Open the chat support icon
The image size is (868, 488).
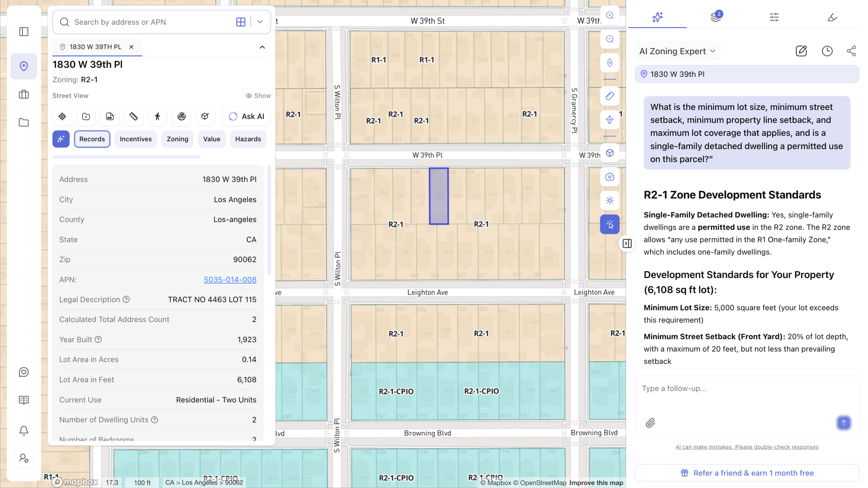pyautogui.click(x=24, y=372)
